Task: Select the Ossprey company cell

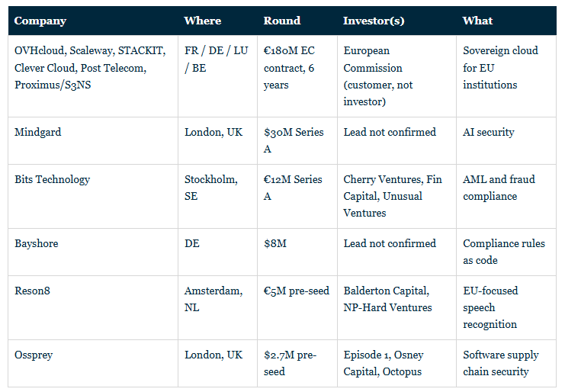Action: 93,364
